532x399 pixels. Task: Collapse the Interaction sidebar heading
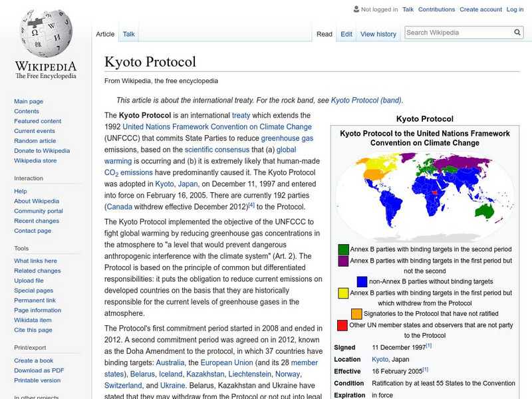pos(29,178)
